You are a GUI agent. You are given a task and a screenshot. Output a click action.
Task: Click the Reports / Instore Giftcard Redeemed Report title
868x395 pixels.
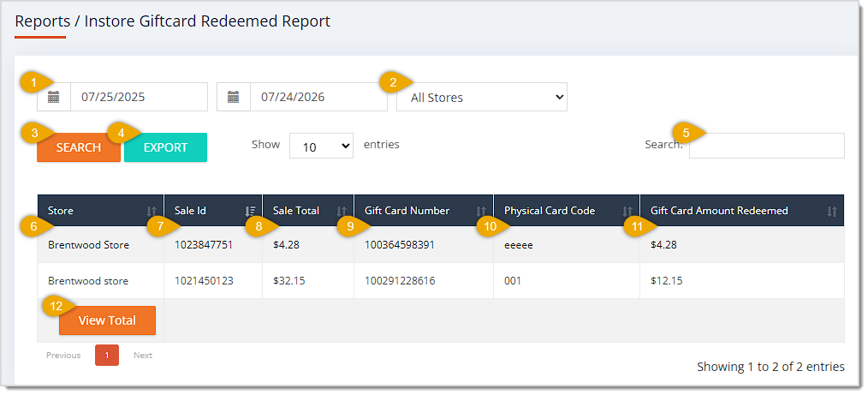pyautogui.click(x=172, y=21)
